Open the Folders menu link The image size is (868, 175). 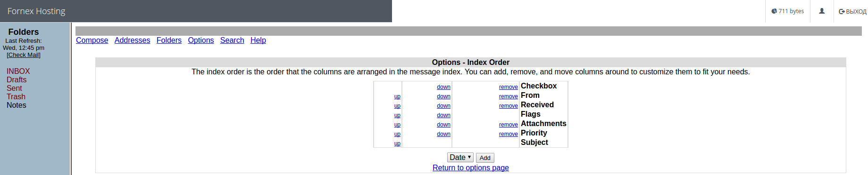pos(169,40)
